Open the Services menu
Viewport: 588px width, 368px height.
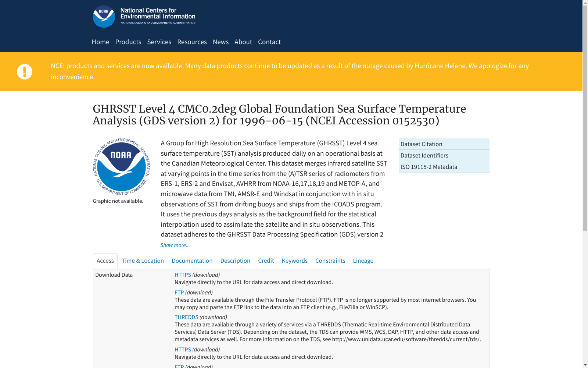(x=159, y=42)
